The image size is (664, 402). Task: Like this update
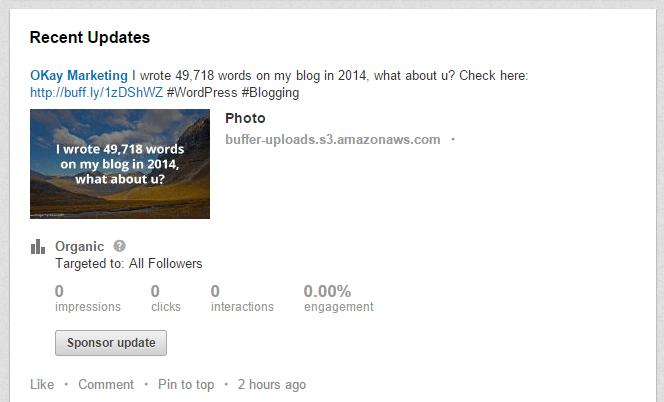pyautogui.click(x=42, y=384)
